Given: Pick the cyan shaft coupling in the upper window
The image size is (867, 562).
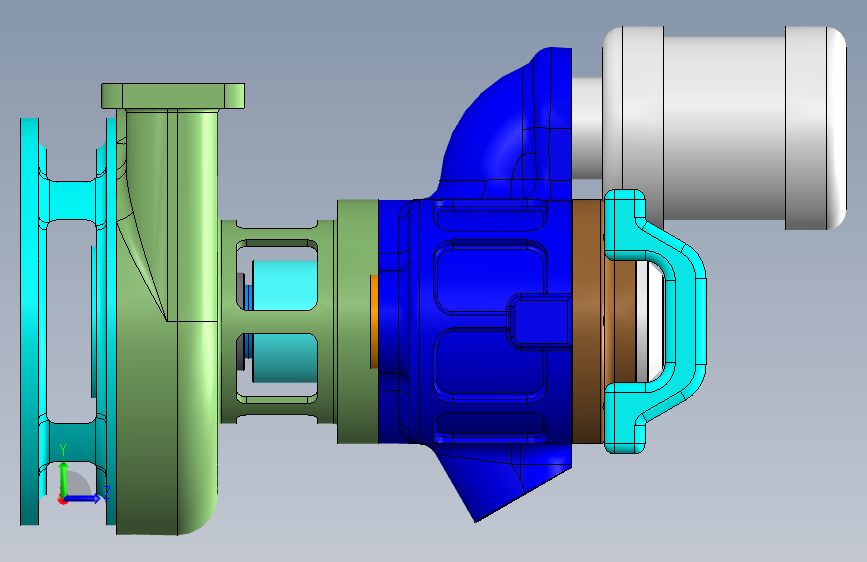Looking at the screenshot, I should (284, 285).
